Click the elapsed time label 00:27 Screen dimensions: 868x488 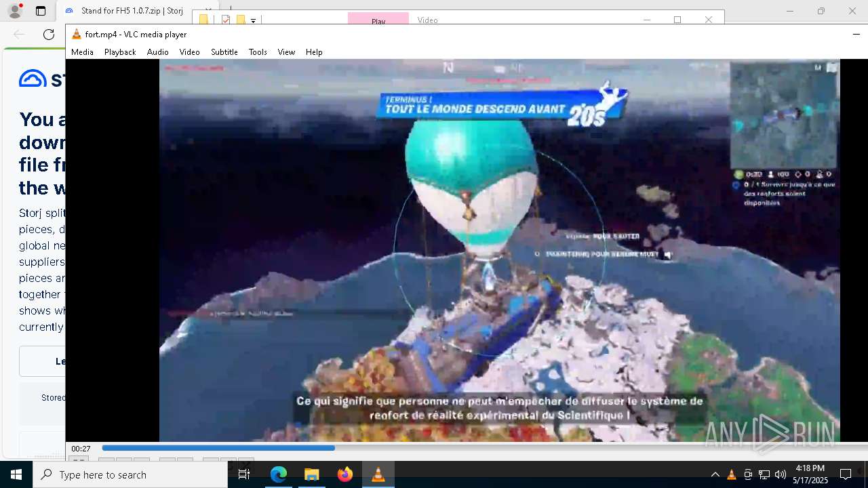81,449
